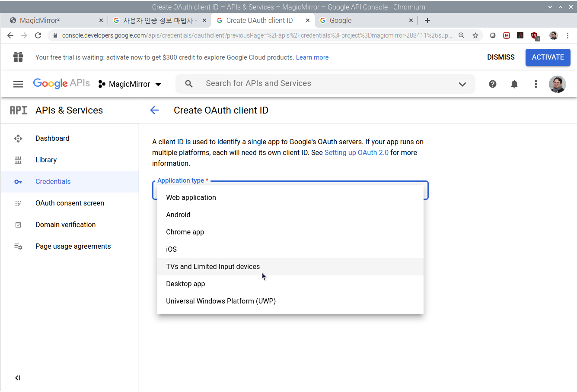The image size is (577, 392).
Task: Click the browser forward arrow
Action: [24, 35]
